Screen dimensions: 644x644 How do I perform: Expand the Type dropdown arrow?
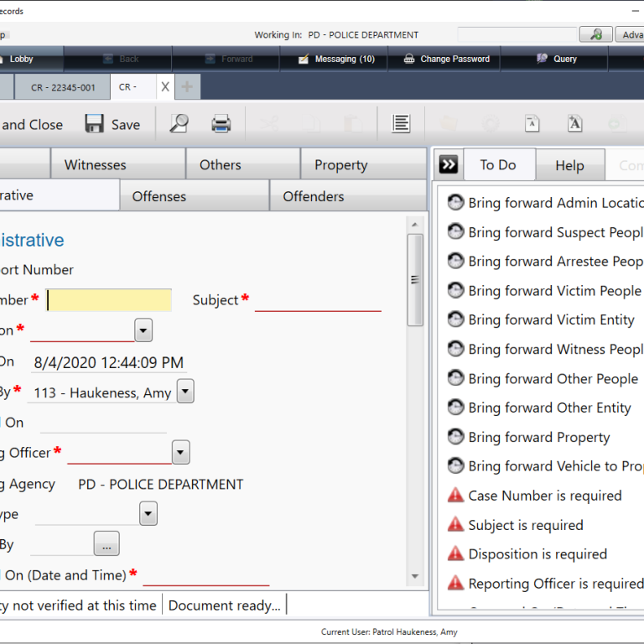pyautogui.click(x=148, y=513)
